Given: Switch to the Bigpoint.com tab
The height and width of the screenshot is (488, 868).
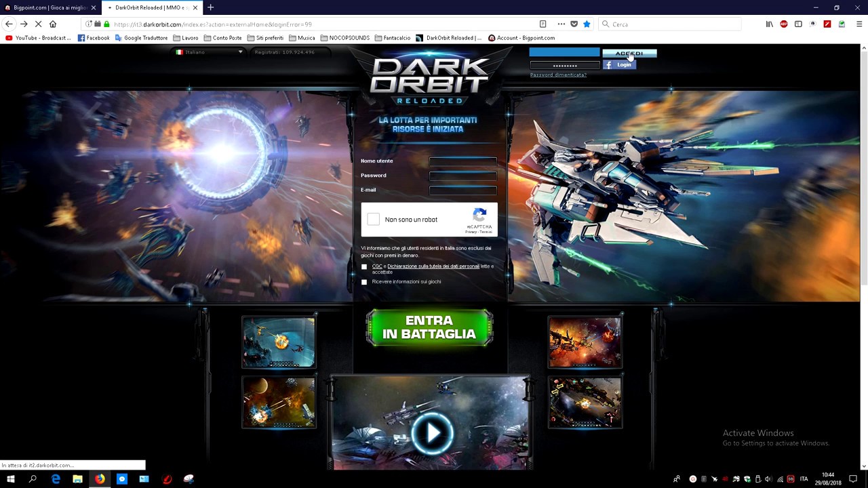Looking at the screenshot, I should [50, 7].
